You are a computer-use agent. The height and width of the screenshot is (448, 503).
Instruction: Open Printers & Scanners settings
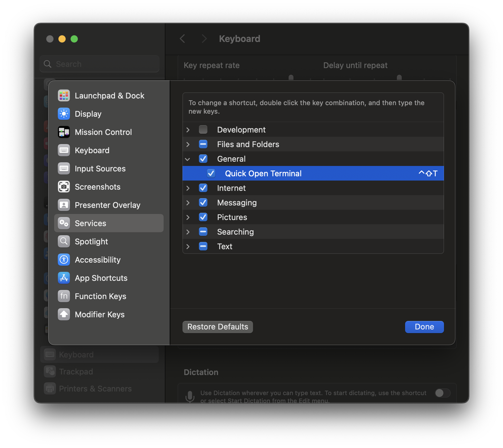(99, 388)
